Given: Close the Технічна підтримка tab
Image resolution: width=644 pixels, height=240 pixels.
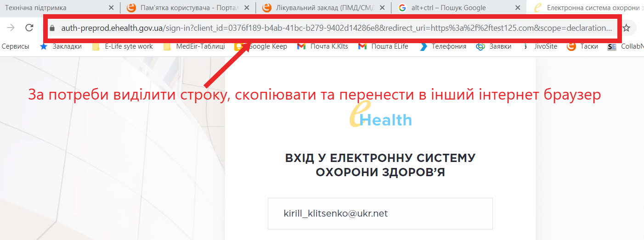Looking at the screenshot, I should click(111, 8).
